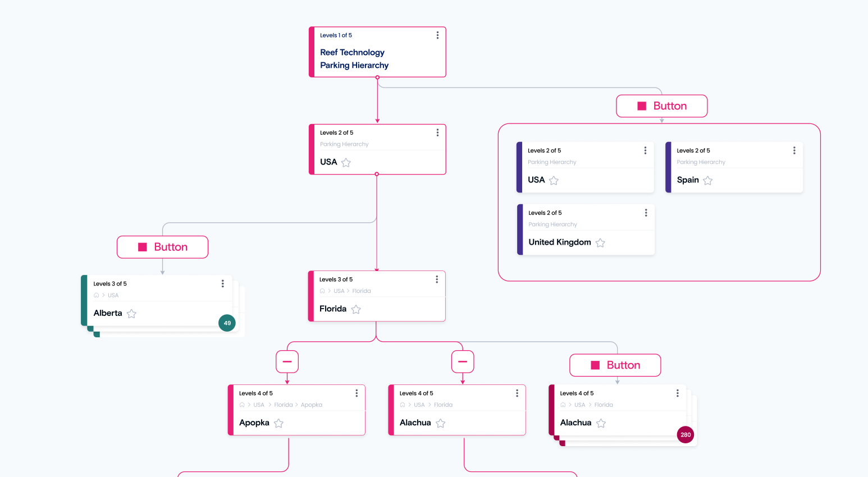Collapse branch with minus above Apopka
This screenshot has width=868, height=477.
pyautogui.click(x=287, y=361)
